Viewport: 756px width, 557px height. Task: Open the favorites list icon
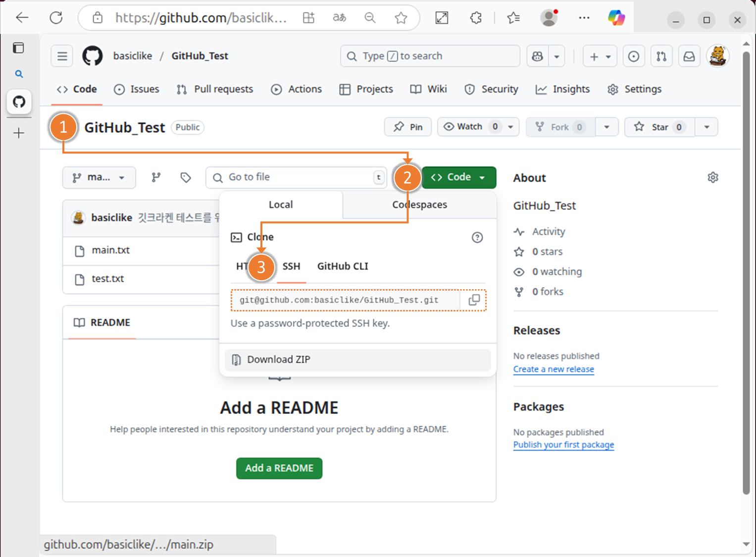click(x=513, y=18)
